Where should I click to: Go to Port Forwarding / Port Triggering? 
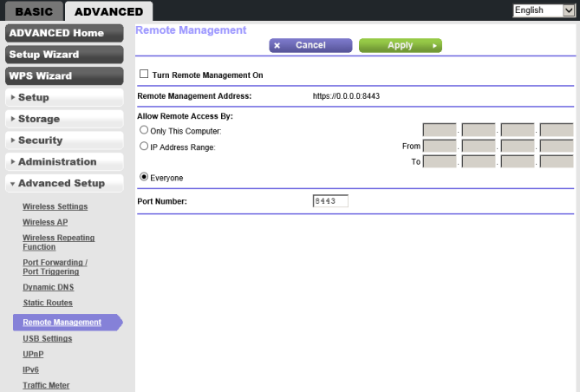55,267
